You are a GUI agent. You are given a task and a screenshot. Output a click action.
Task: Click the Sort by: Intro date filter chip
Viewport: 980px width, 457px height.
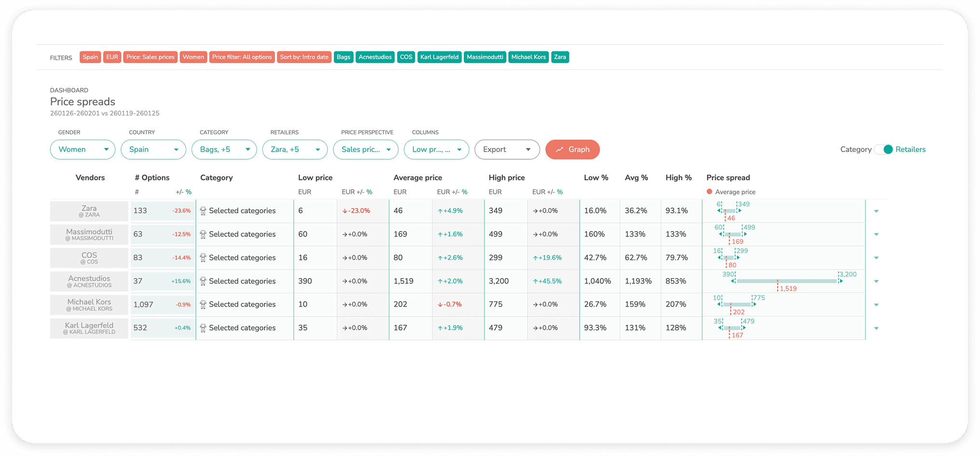pyautogui.click(x=304, y=57)
